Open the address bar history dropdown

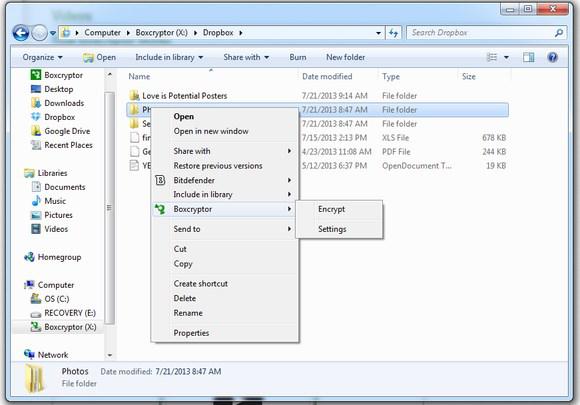coord(378,33)
